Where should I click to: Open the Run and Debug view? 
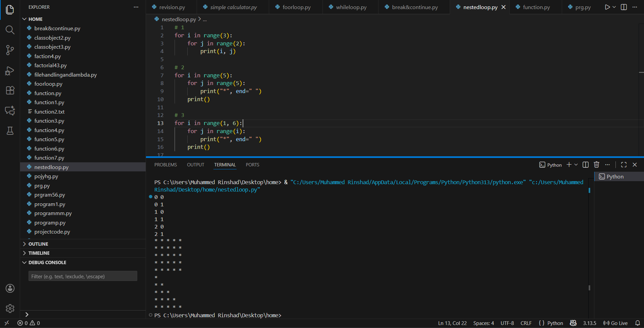coord(10,71)
